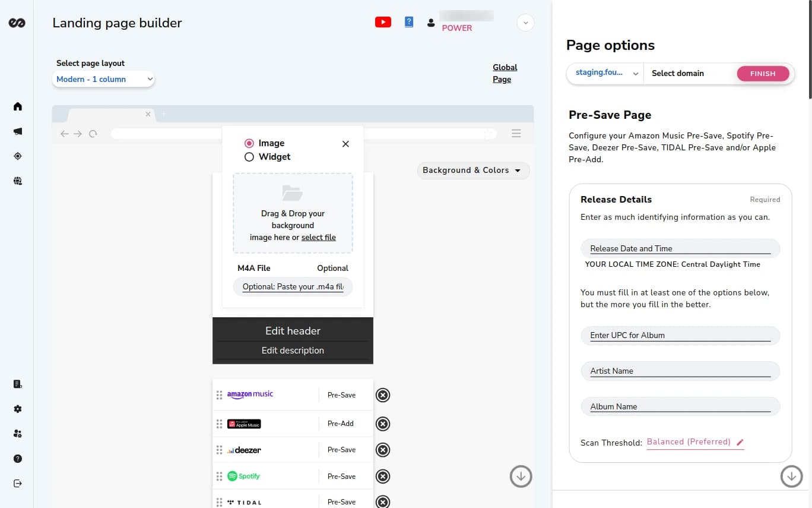Remove the Apple Music row
This screenshot has width=812, height=508.
tap(383, 424)
